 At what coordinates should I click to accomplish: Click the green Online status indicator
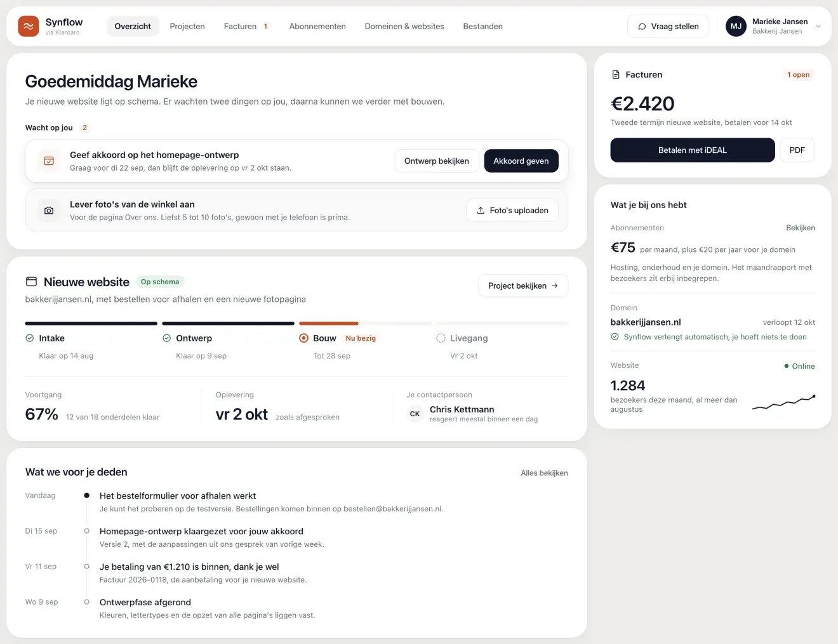coord(800,366)
